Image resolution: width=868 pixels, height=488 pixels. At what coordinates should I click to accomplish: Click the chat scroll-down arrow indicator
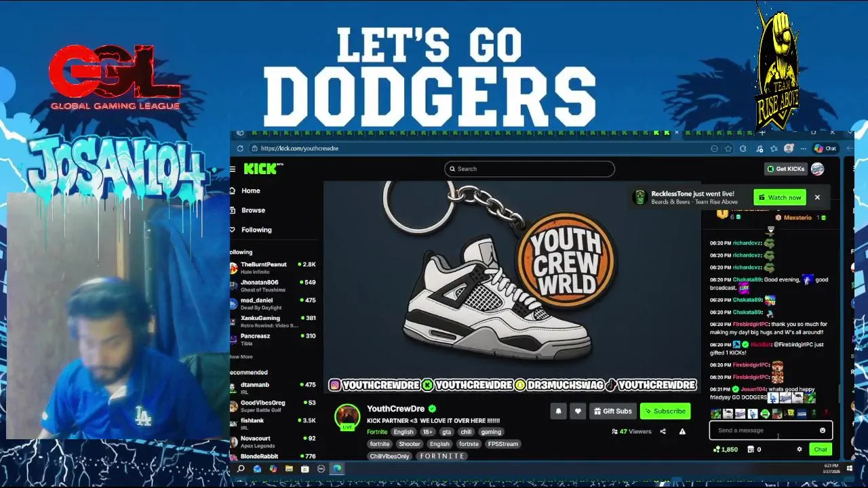(770, 231)
